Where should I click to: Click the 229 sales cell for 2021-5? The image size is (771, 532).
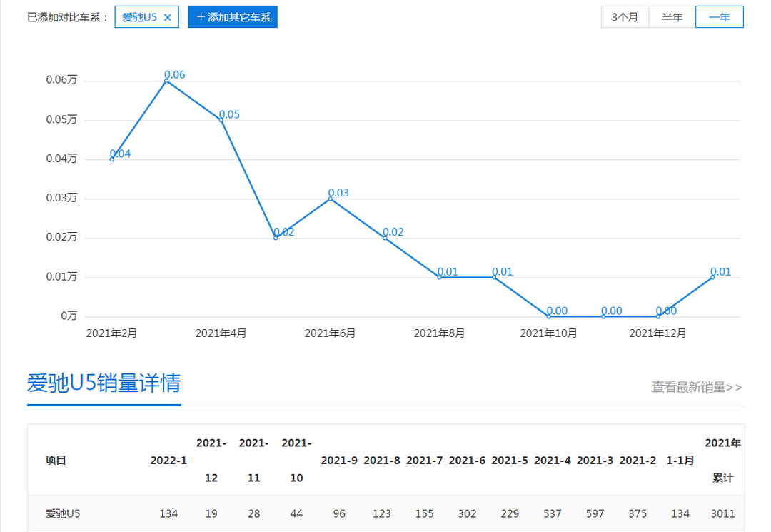(x=510, y=514)
